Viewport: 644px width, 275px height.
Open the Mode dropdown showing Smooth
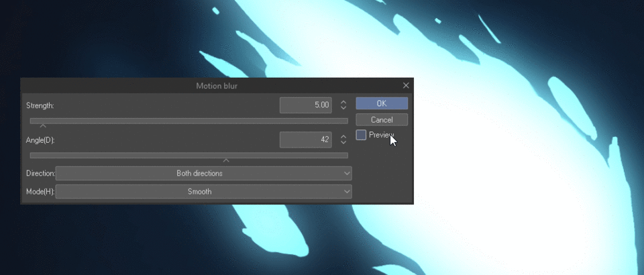tap(204, 191)
